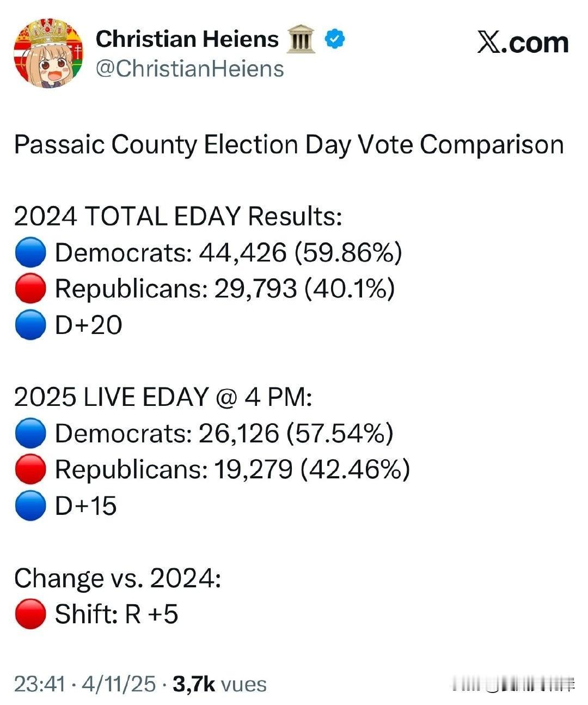The image size is (588, 705).
Task: Click the 23:41 post timestamp
Action: click(x=39, y=684)
